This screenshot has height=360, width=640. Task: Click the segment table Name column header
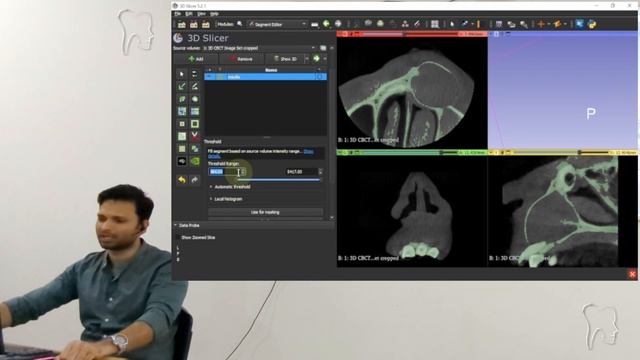(271, 70)
